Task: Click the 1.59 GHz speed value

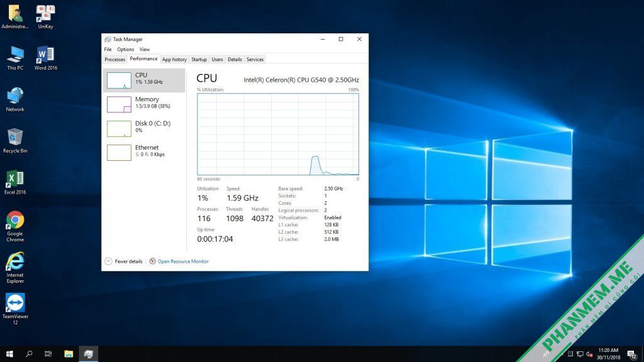Action: coord(242,198)
